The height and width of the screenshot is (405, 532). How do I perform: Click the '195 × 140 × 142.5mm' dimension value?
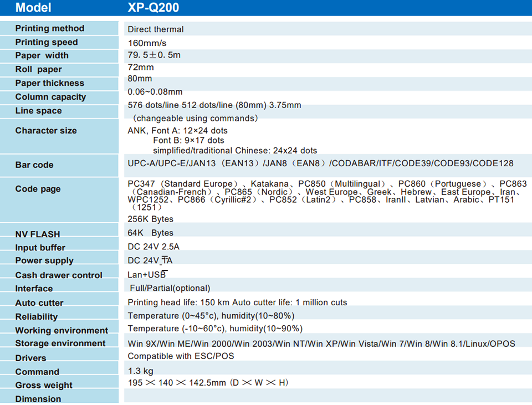tap(208, 383)
